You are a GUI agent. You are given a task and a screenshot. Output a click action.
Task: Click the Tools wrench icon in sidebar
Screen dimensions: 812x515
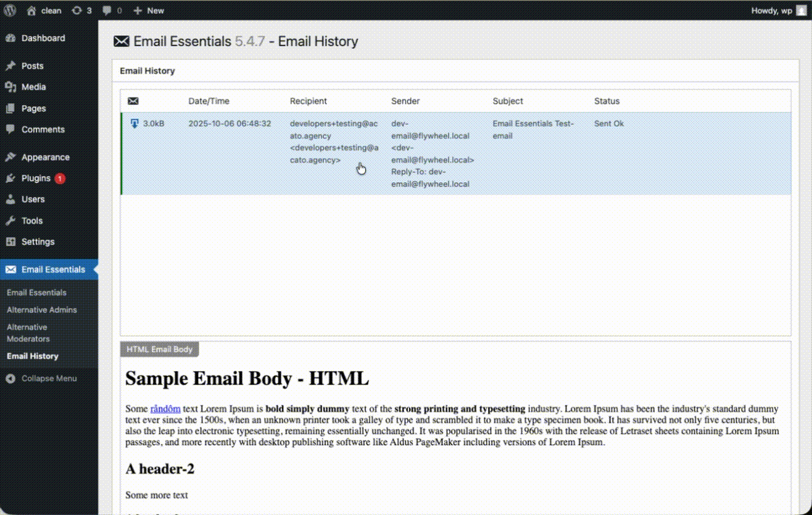coord(9,220)
